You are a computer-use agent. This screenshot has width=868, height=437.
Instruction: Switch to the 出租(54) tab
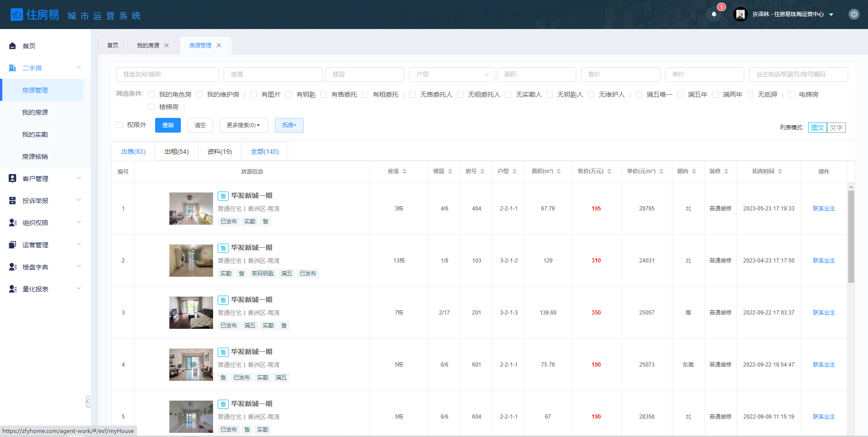tap(177, 151)
